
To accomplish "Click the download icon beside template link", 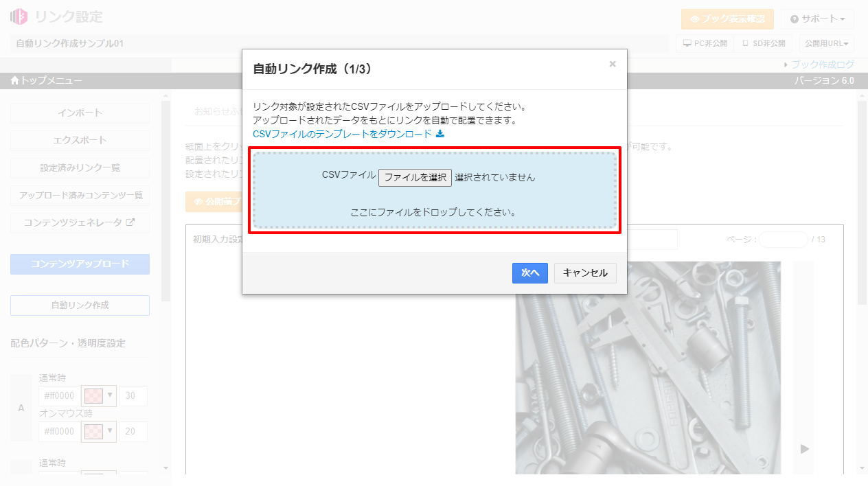I will (440, 134).
